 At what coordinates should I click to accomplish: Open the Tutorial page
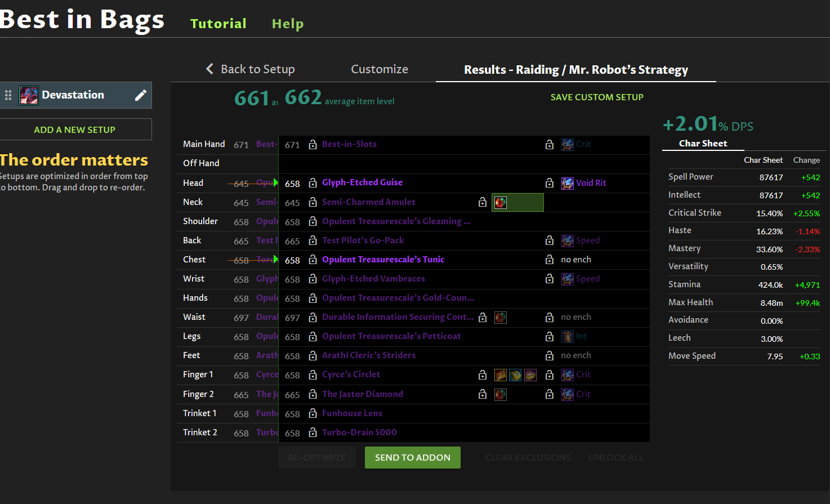click(218, 24)
